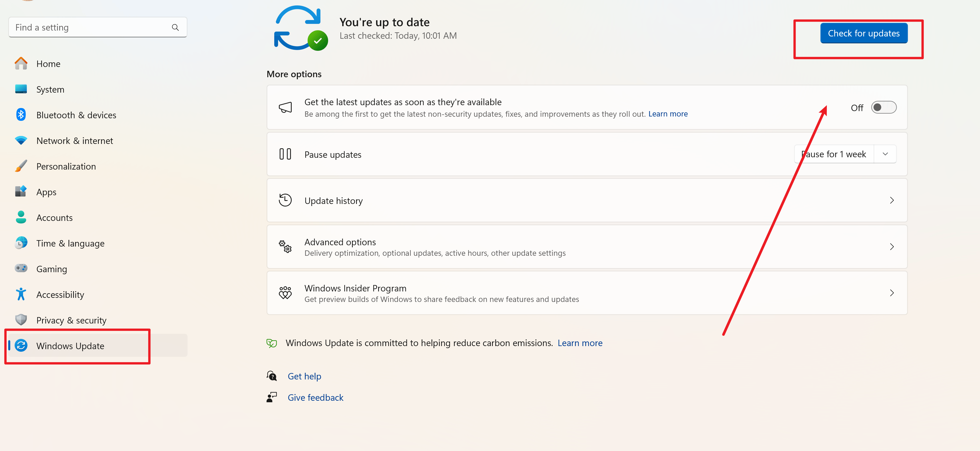Open Bluetooth & devices settings
This screenshot has width=980, height=451.
[x=98, y=115]
